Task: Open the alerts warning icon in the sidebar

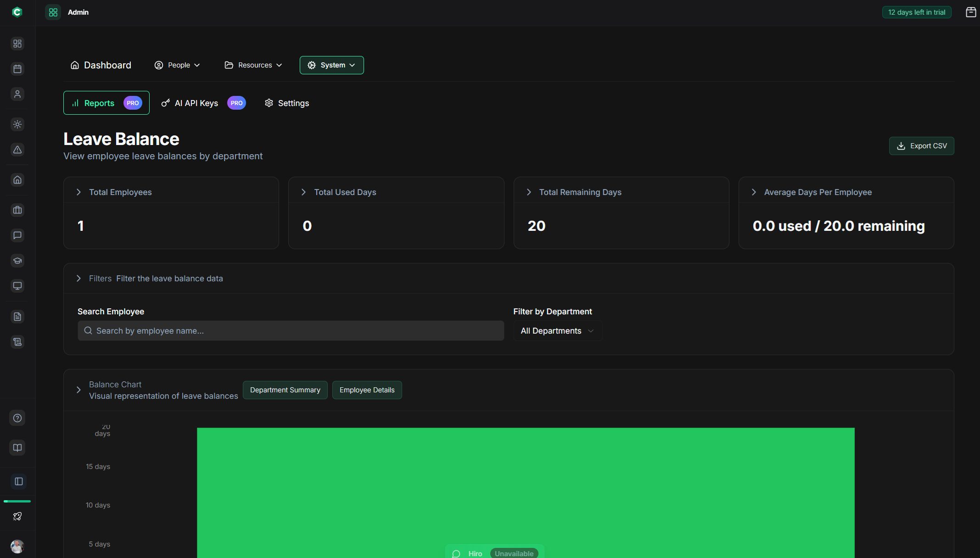Action: click(x=17, y=150)
